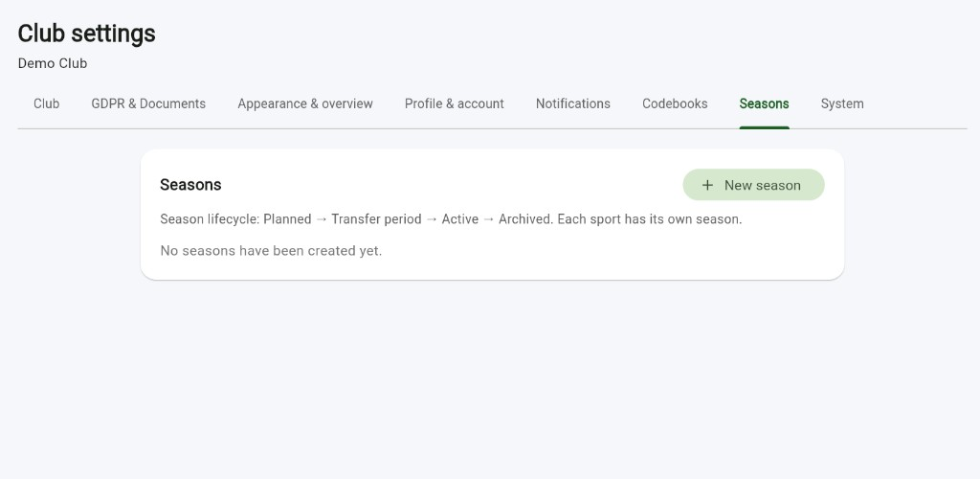Create a new season with the button
Image resolution: width=980 pixels, height=479 pixels.
pos(753,185)
